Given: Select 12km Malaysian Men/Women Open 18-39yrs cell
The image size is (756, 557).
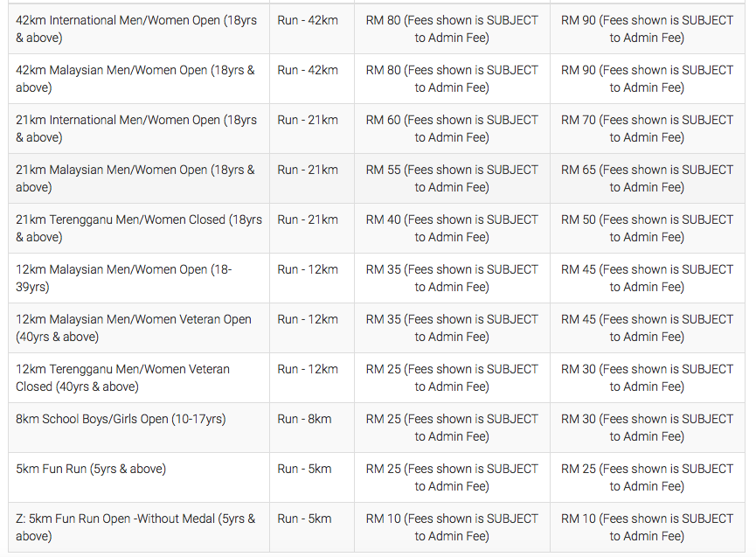Looking at the screenshot, I should (139, 278).
